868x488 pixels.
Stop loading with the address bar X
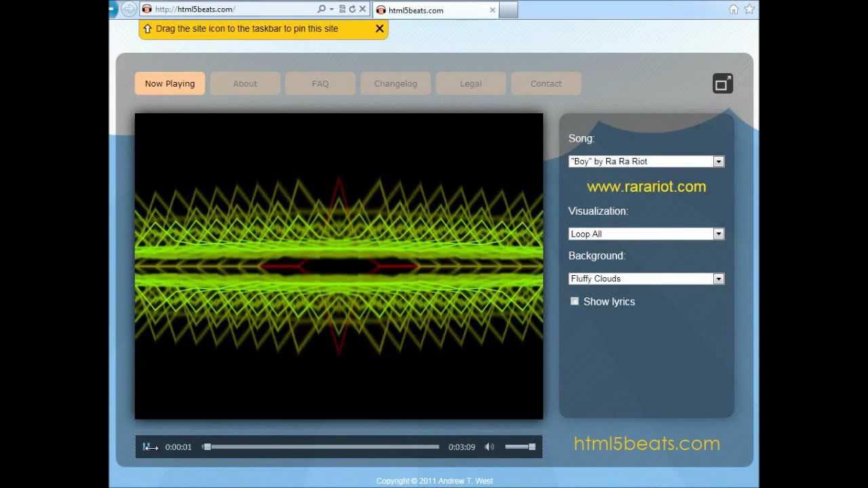click(362, 9)
